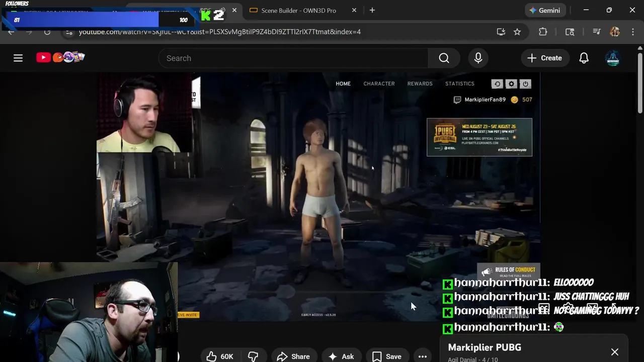
Task: Click the address bar URL
Action: (220, 32)
